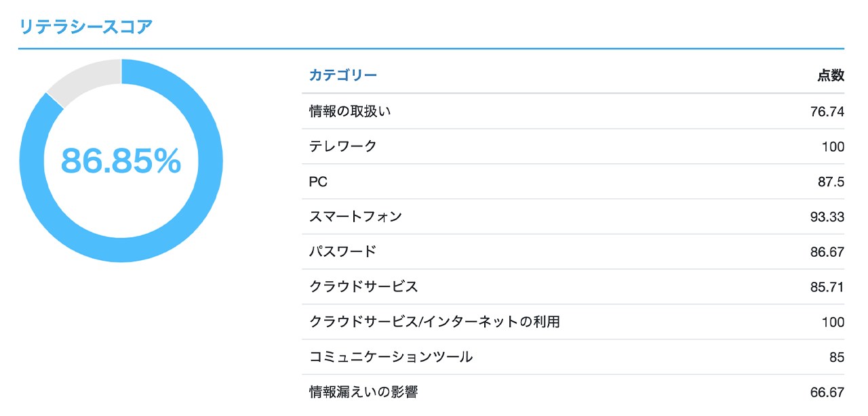Select the PC category row

pyautogui.click(x=574, y=182)
